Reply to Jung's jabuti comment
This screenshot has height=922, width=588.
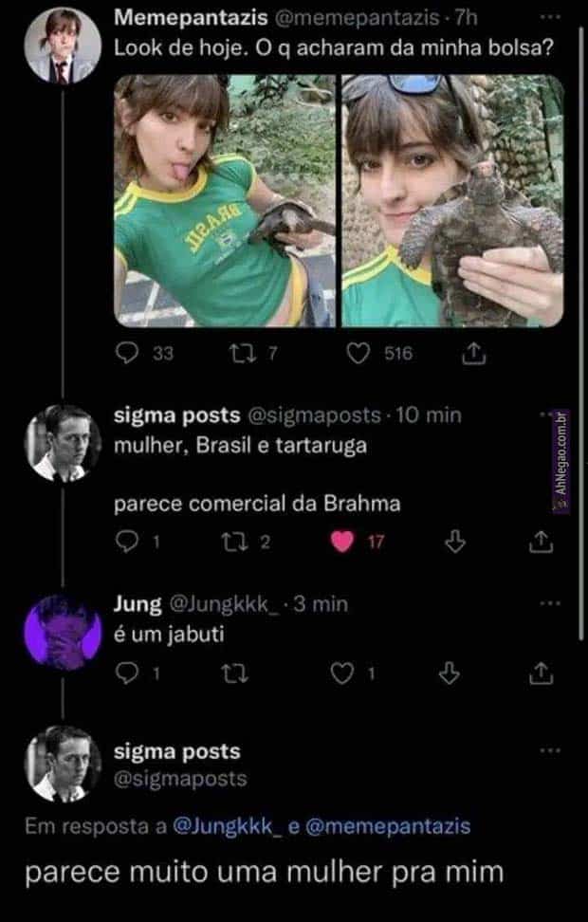[127, 673]
